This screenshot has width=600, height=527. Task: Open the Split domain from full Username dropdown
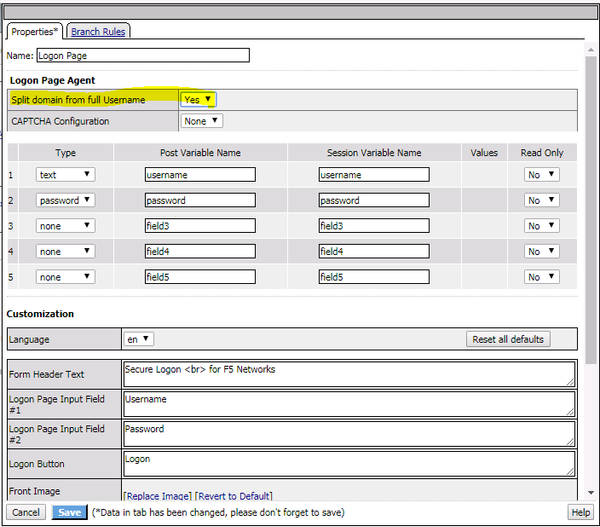tap(199, 99)
